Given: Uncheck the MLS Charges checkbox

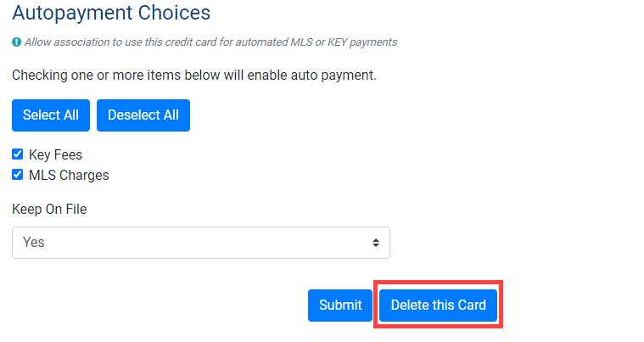Looking at the screenshot, I should click(x=17, y=176).
